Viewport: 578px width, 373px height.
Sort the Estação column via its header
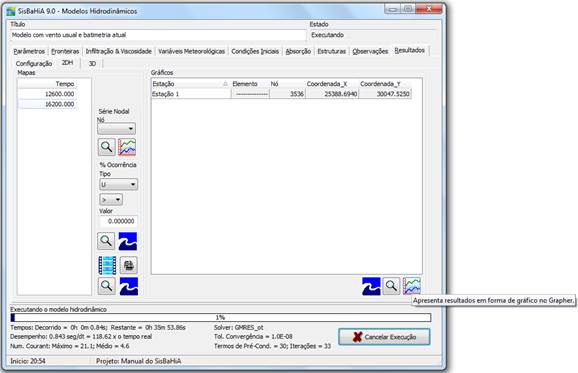tap(191, 84)
